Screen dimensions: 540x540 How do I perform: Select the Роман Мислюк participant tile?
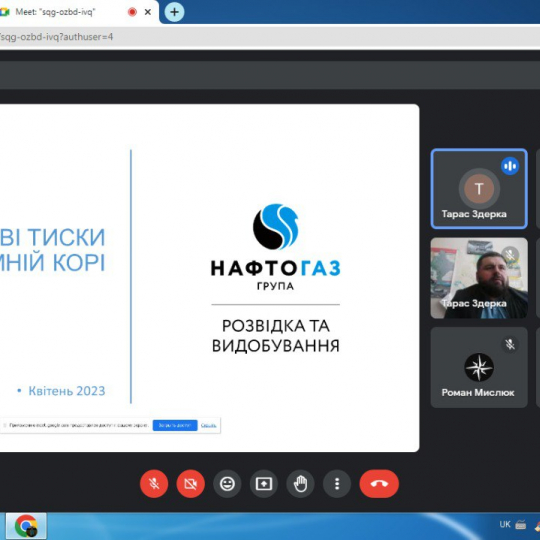tap(479, 367)
